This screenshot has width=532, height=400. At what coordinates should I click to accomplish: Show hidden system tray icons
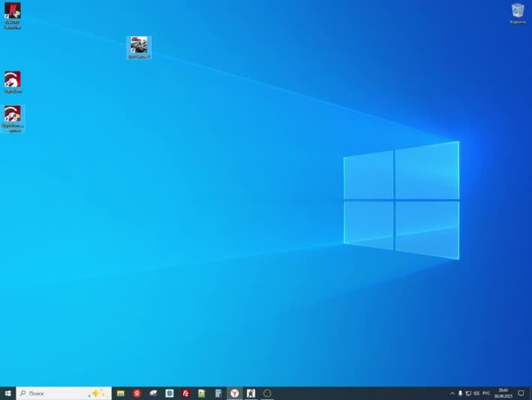(452, 393)
